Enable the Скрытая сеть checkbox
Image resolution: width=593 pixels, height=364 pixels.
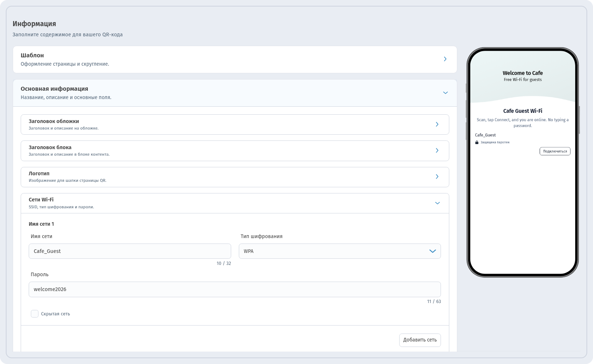34,314
